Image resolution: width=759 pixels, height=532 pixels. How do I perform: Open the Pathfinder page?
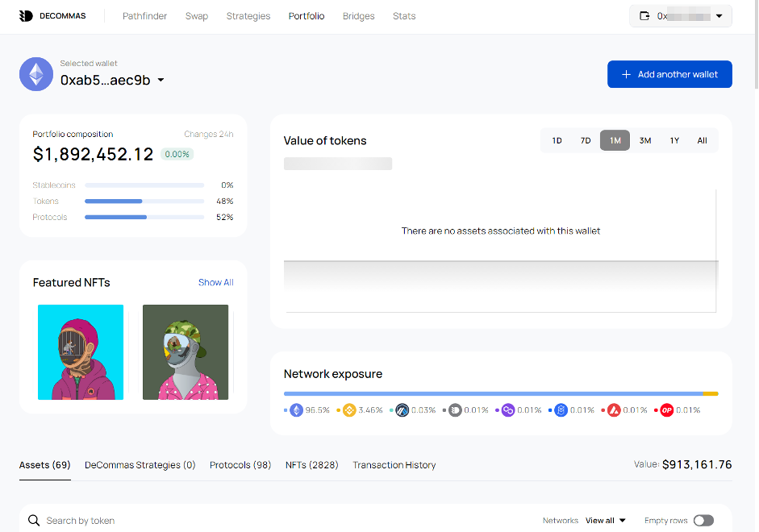click(144, 16)
